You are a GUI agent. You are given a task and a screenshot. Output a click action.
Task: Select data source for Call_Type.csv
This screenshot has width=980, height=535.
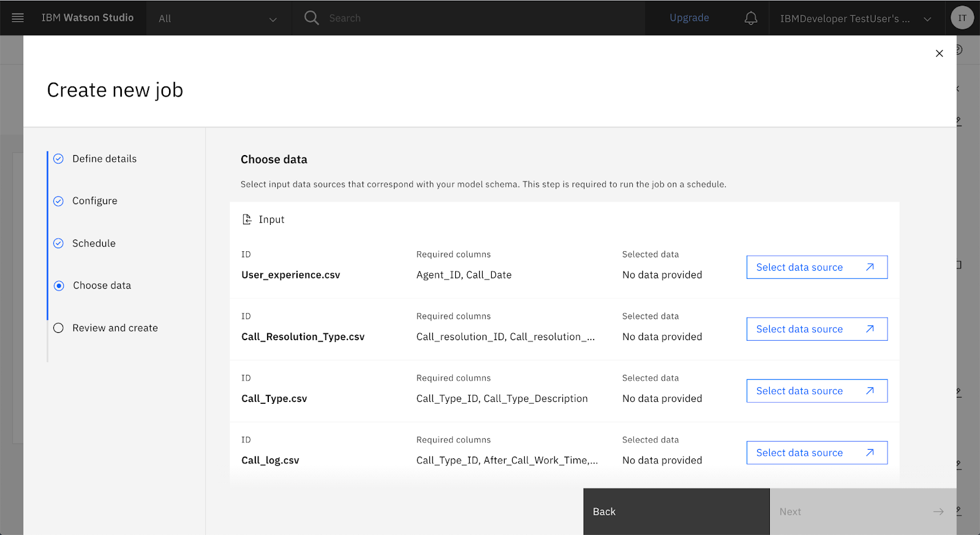click(x=816, y=391)
